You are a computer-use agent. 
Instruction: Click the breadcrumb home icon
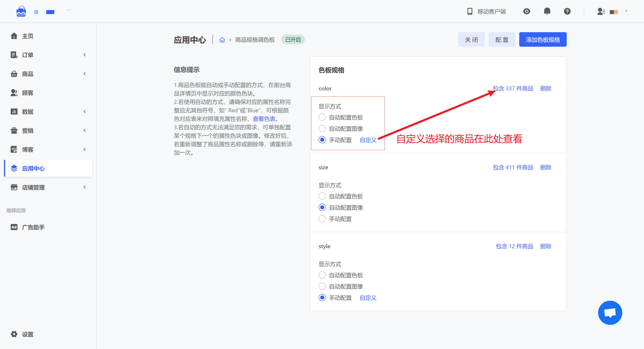click(222, 40)
